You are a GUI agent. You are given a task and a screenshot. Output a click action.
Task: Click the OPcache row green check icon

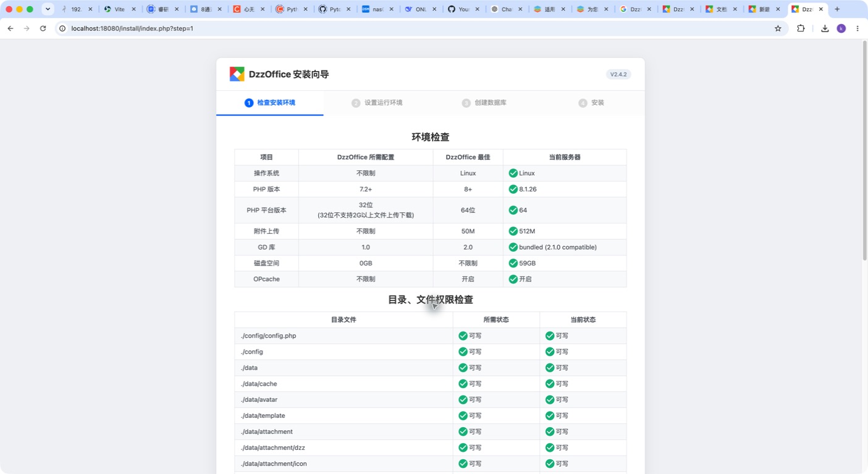(513, 280)
